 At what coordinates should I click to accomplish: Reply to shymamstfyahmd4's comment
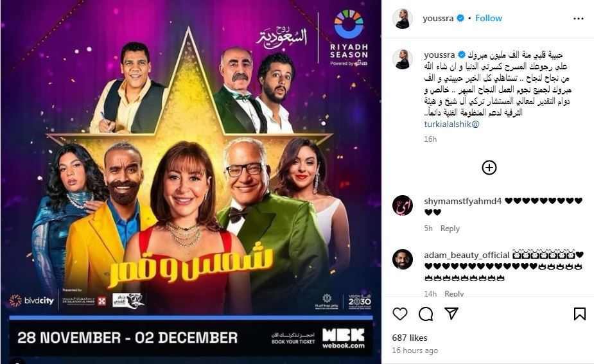[450, 229]
